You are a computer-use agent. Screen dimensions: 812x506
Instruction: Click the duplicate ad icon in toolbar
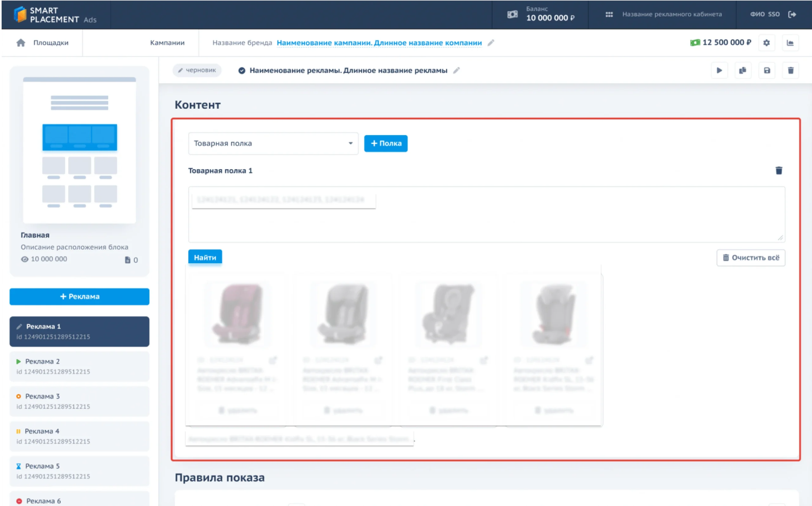point(743,70)
